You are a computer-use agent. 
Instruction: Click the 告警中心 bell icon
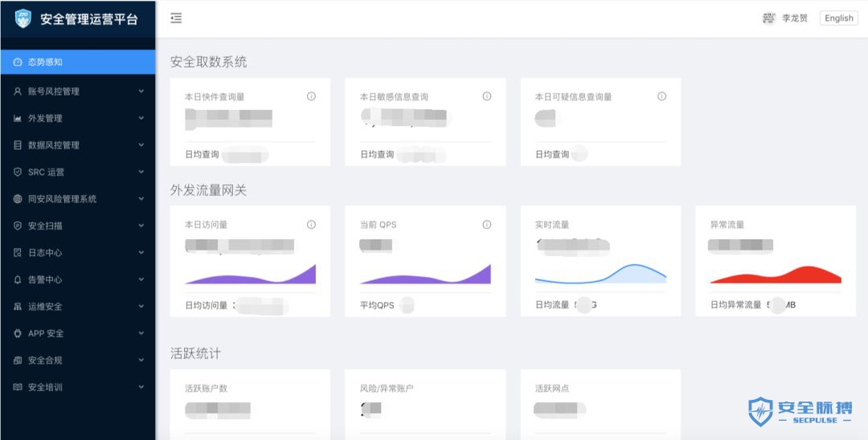pyautogui.click(x=18, y=279)
